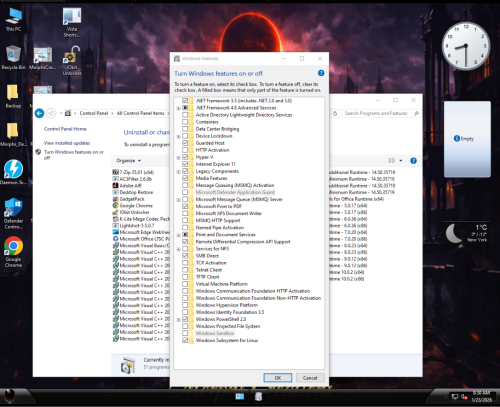The height and width of the screenshot is (407, 500).
Task: Open the Vista Shortcut desktop icon
Action: tap(72, 22)
